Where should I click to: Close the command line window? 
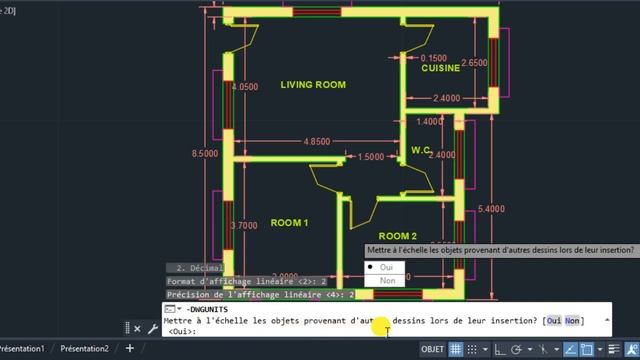(138, 329)
